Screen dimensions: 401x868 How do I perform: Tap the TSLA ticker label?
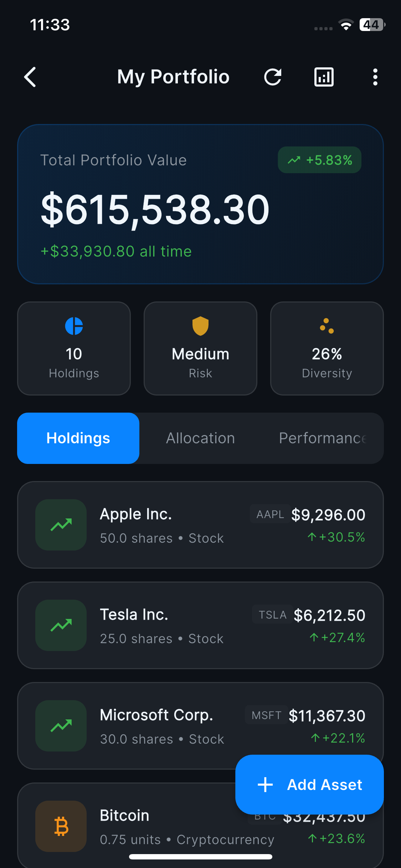pos(272,614)
